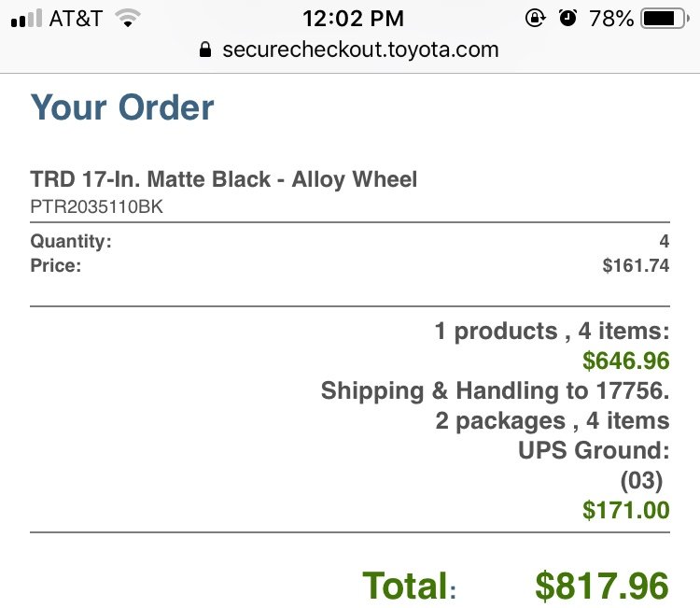Tap the $646.96 subtotal amount
This screenshot has width=700, height=608.
[626, 361]
